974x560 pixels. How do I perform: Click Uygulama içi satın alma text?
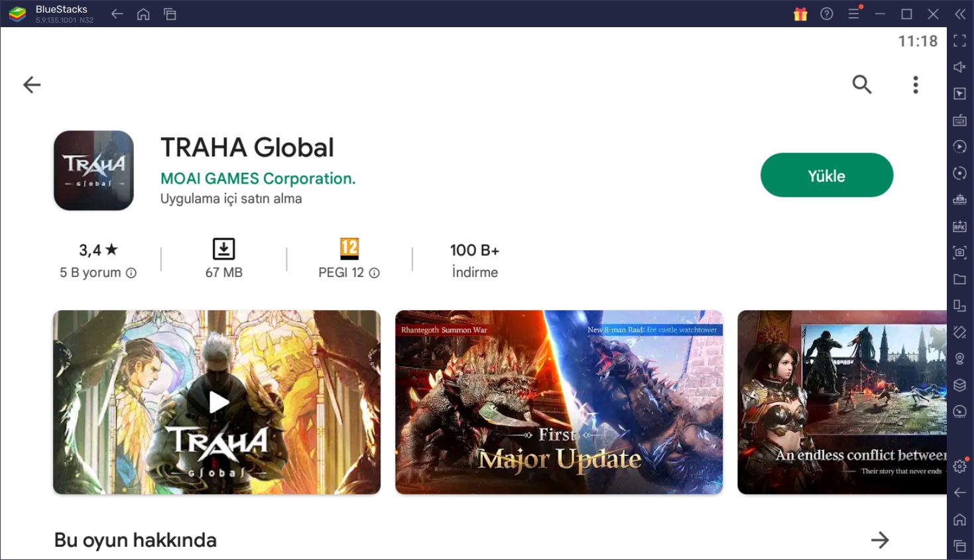(231, 199)
